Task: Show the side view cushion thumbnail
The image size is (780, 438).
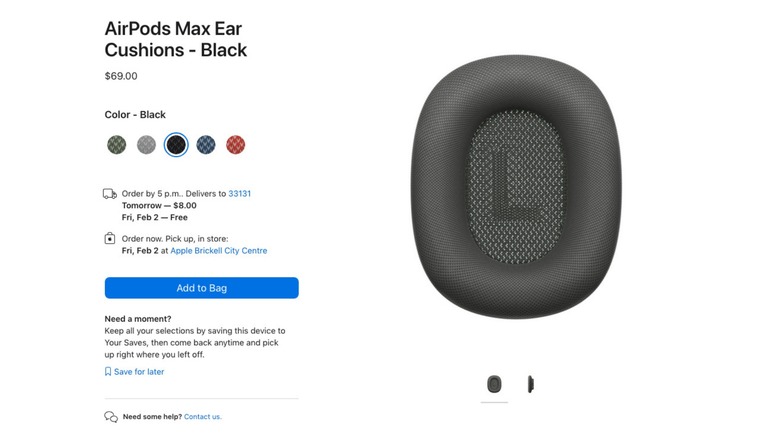Action: click(531, 384)
